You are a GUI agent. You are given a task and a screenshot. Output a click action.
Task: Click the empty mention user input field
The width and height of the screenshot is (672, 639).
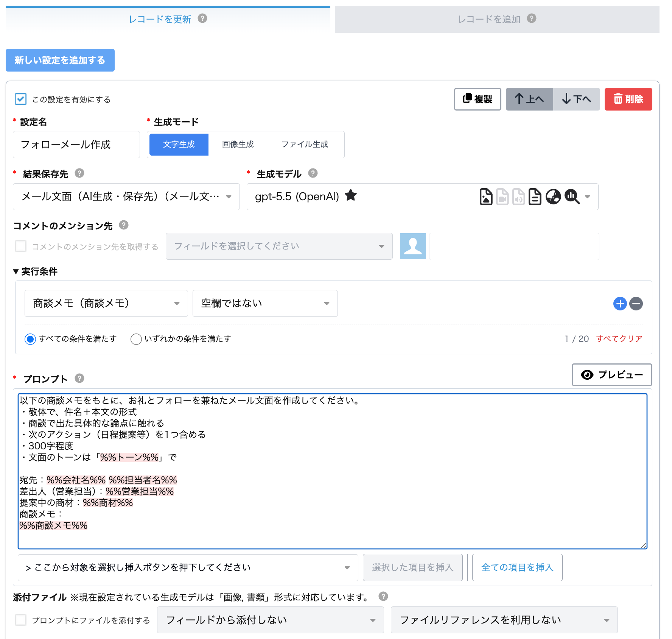tap(514, 246)
